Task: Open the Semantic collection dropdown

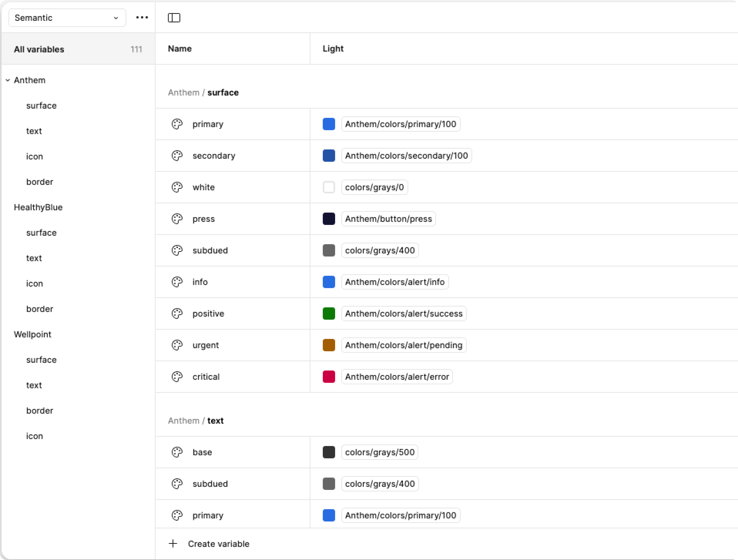Action: [x=67, y=18]
